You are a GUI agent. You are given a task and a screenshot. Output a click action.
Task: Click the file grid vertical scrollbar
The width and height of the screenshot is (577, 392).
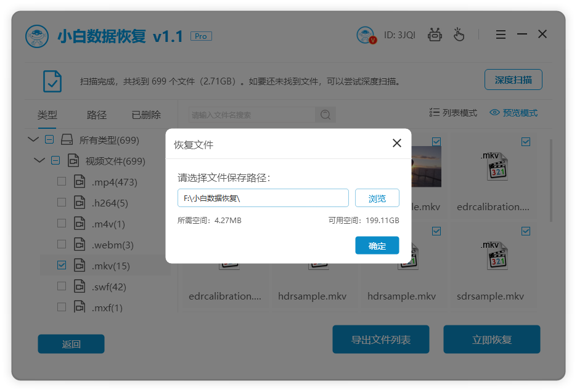coord(550,181)
